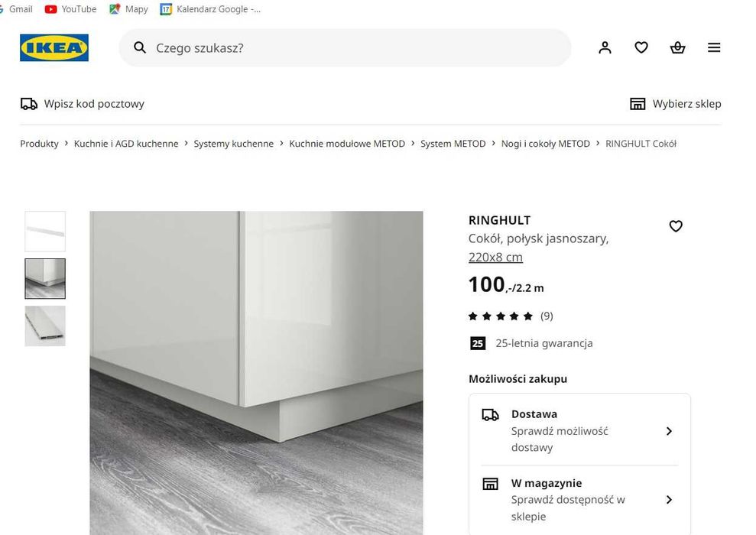Go to the IKEA homepage via the logo
This screenshot has width=756, height=535.
54,47
